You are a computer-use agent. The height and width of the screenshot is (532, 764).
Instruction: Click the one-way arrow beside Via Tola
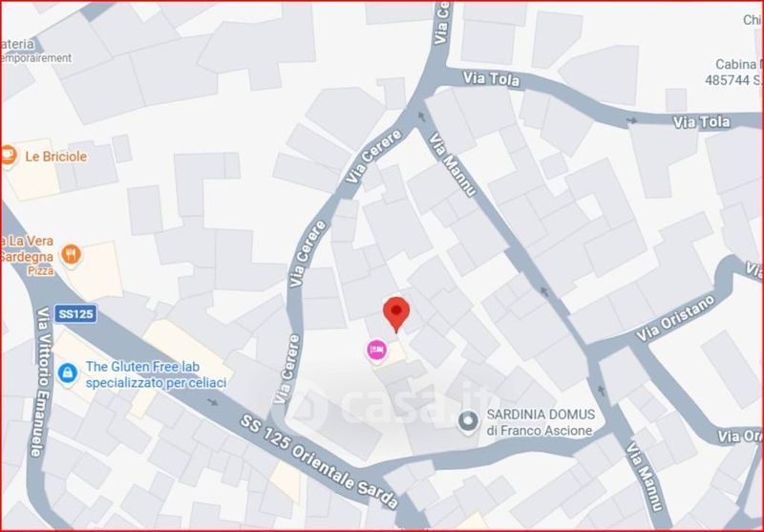coord(632,120)
